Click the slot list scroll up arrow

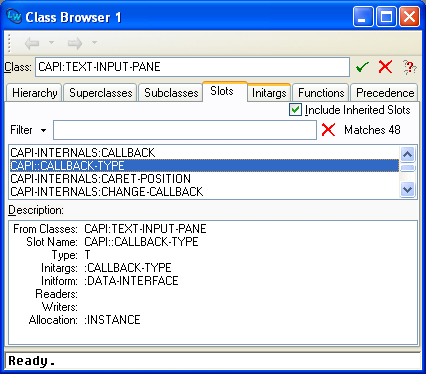tap(408, 154)
